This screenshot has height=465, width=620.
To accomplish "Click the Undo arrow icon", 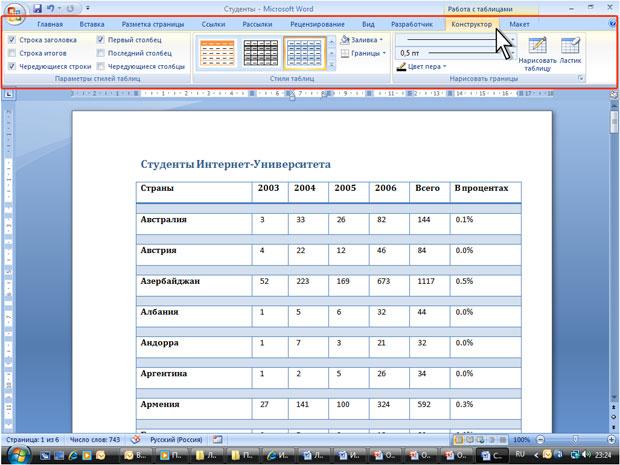I will point(51,8).
